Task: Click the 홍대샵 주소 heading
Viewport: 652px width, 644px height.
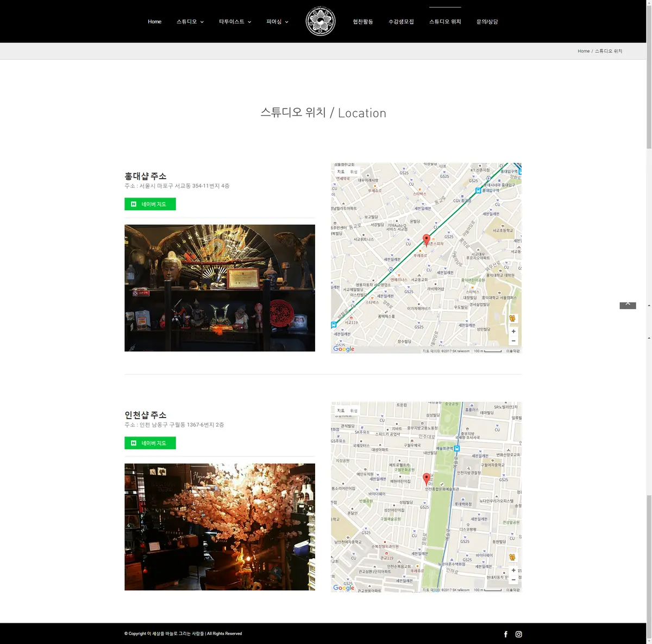Action: pyautogui.click(x=146, y=176)
